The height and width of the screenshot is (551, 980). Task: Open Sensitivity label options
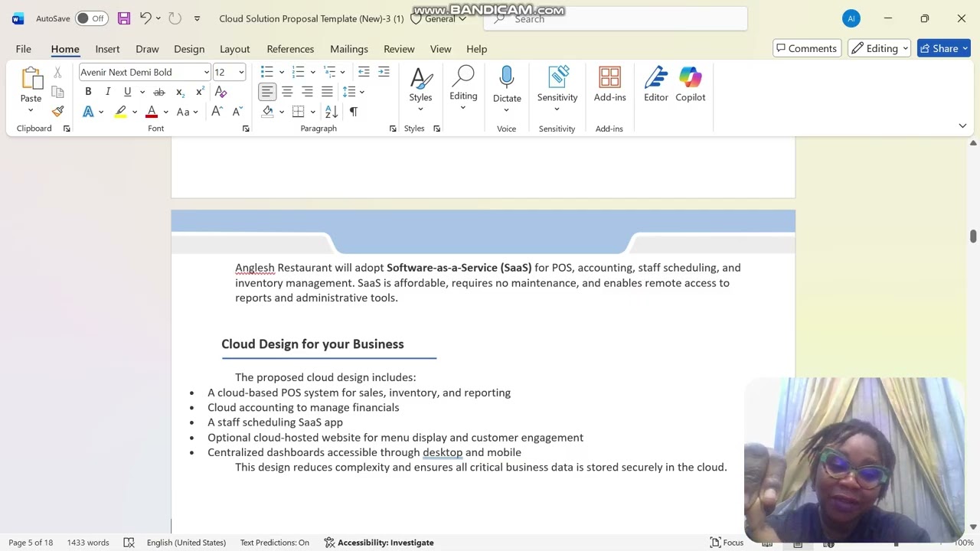coord(557,89)
